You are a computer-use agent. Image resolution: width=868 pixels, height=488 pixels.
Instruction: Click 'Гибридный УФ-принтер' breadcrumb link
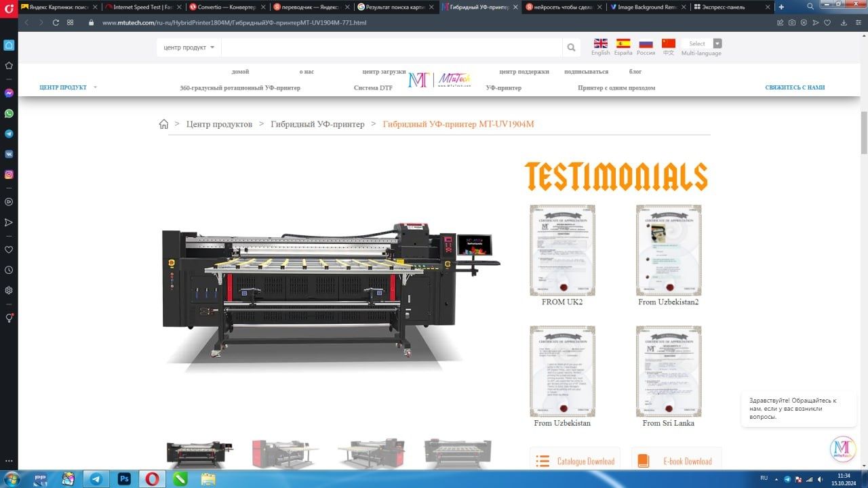[x=317, y=124]
